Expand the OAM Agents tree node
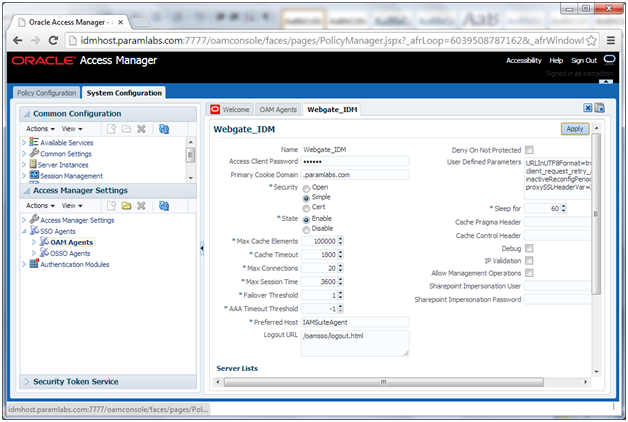 click(34, 242)
